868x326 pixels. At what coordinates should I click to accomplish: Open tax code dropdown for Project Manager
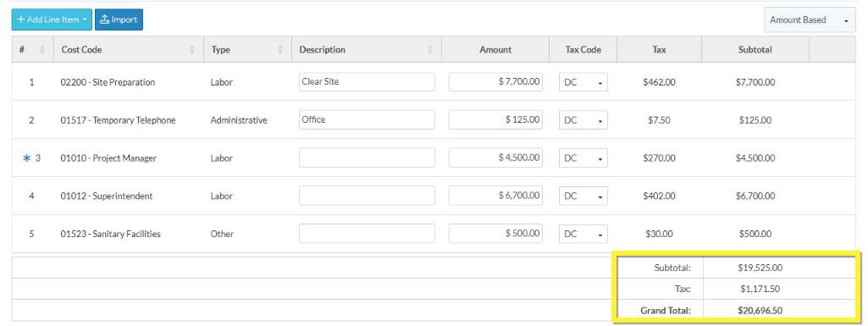[583, 158]
